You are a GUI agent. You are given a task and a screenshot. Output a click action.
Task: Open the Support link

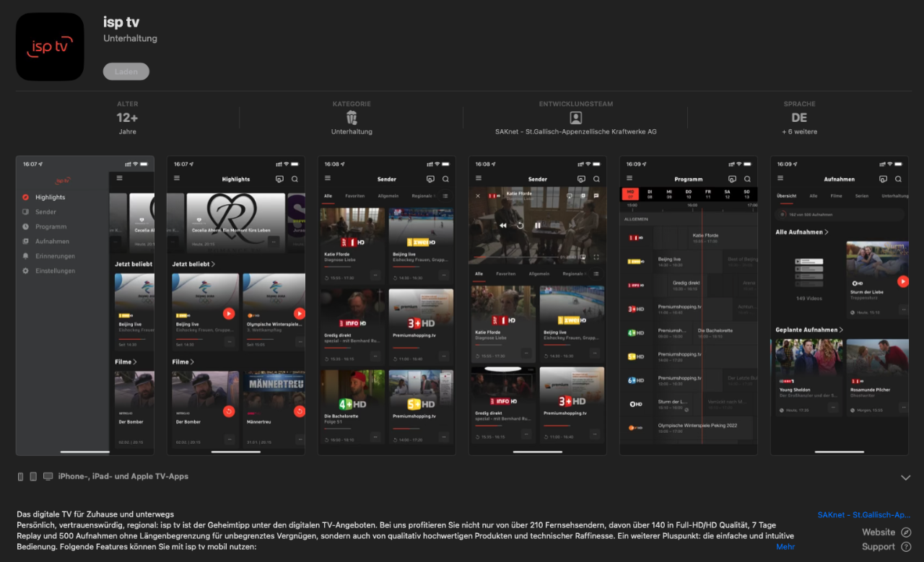coord(879,547)
